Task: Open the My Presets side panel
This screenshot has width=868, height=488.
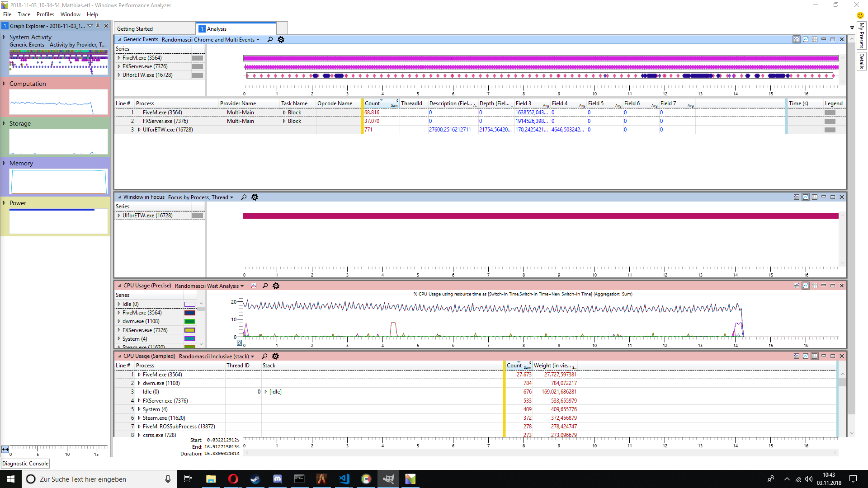Action: click(x=862, y=36)
